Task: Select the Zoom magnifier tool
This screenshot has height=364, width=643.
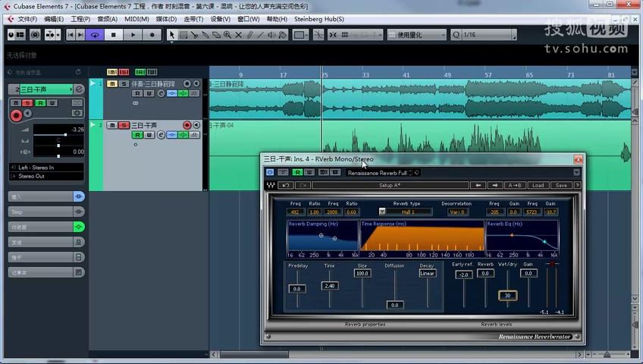Action: click(x=227, y=35)
